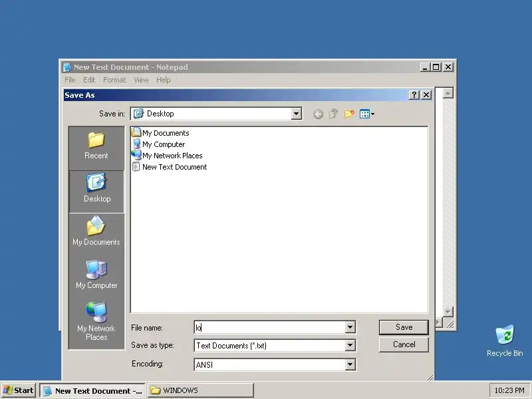This screenshot has width=532, height=399.
Task: Expand the Save as type dropdown
Action: pyautogui.click(x=350, y=345)
